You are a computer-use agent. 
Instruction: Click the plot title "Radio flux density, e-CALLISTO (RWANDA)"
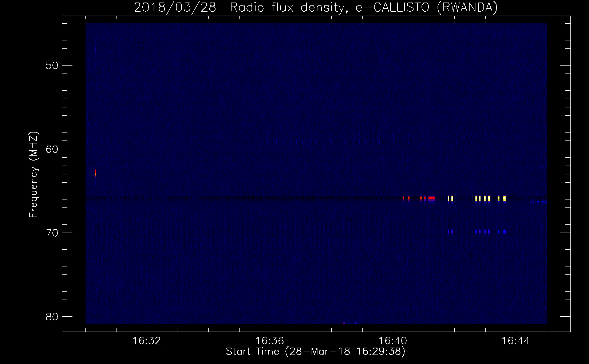pyautogui.click(x=363, y=8)
